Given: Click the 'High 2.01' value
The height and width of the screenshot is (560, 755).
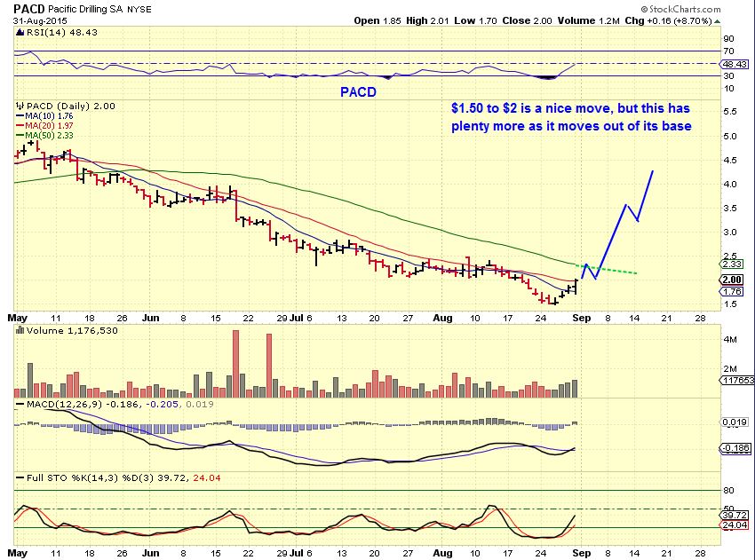Looking at the screenshot, I should click(x=427, y=20).
